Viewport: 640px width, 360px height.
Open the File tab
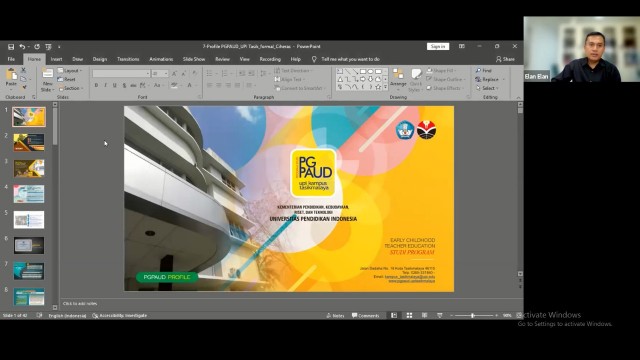pos(11,59)
